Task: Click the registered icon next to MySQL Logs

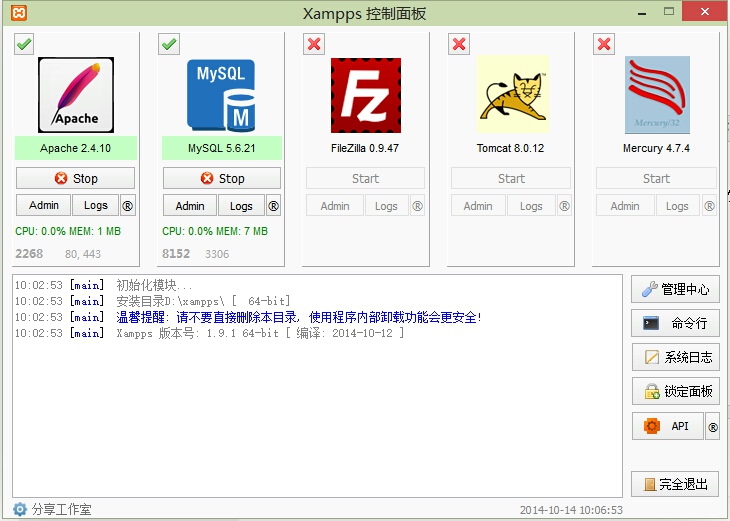Action: (x=273, y=205)
